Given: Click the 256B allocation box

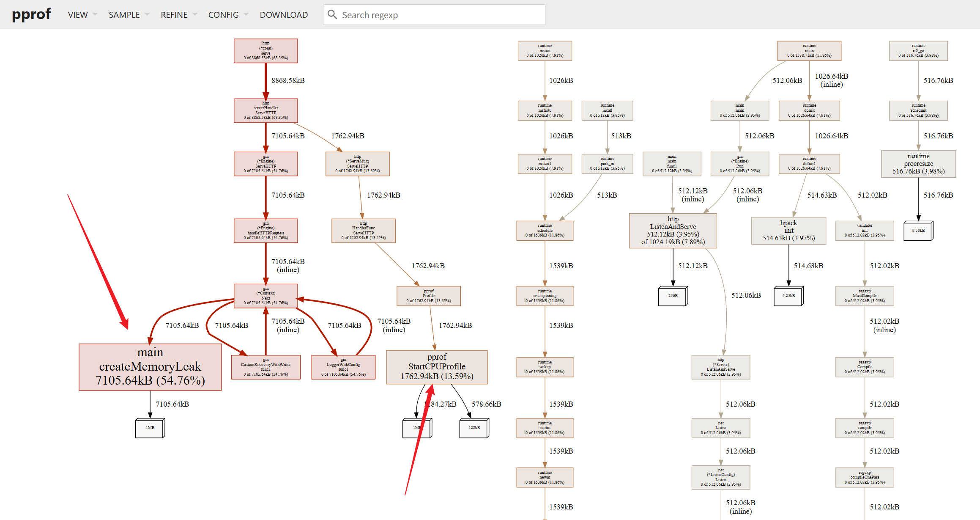Looking at the screenshot, I should point(673,296).
